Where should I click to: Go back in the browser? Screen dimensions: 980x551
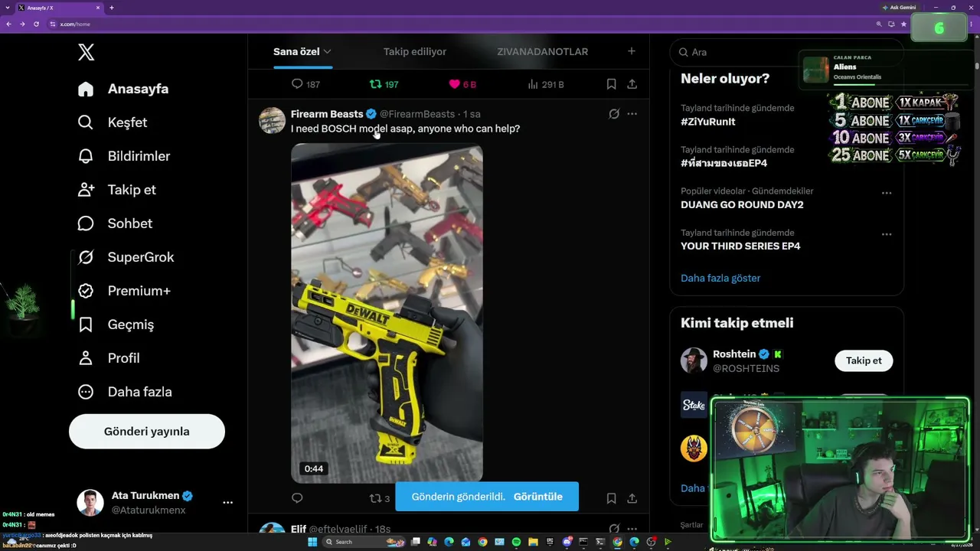tap(8, 24)
